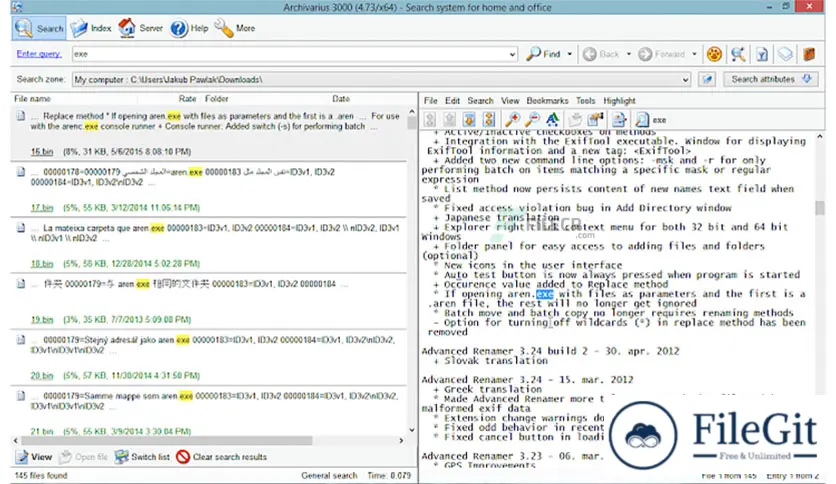Click document icon beside 'Replace method' result
The width and height of the screenshot is (836, 484).
(20, 116)
